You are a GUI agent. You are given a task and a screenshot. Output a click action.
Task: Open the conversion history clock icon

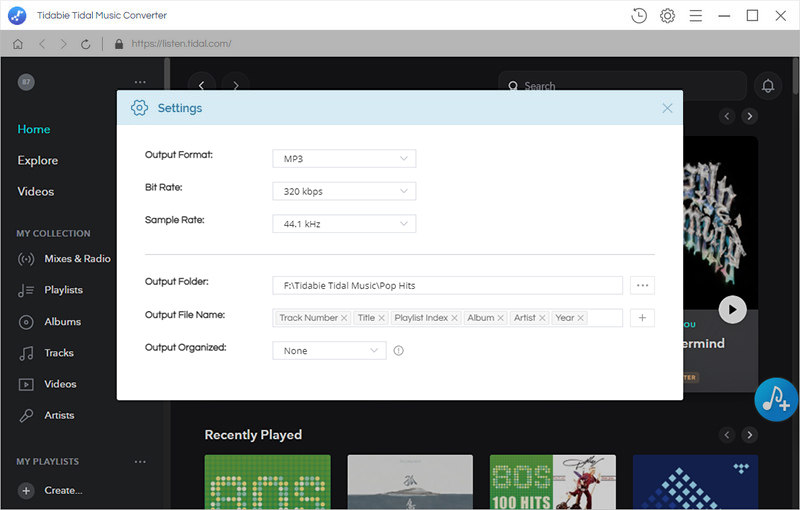click(x=638, y=16)
